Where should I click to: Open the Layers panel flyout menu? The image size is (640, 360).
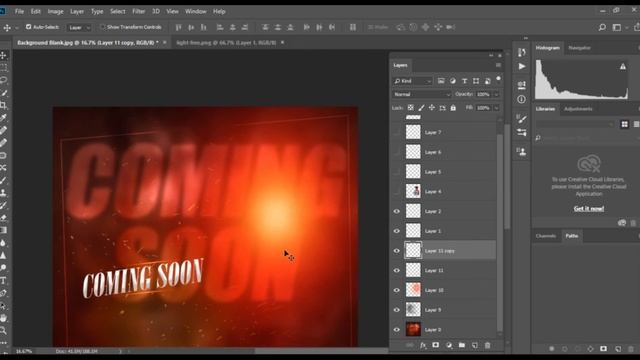click(498, 65)
